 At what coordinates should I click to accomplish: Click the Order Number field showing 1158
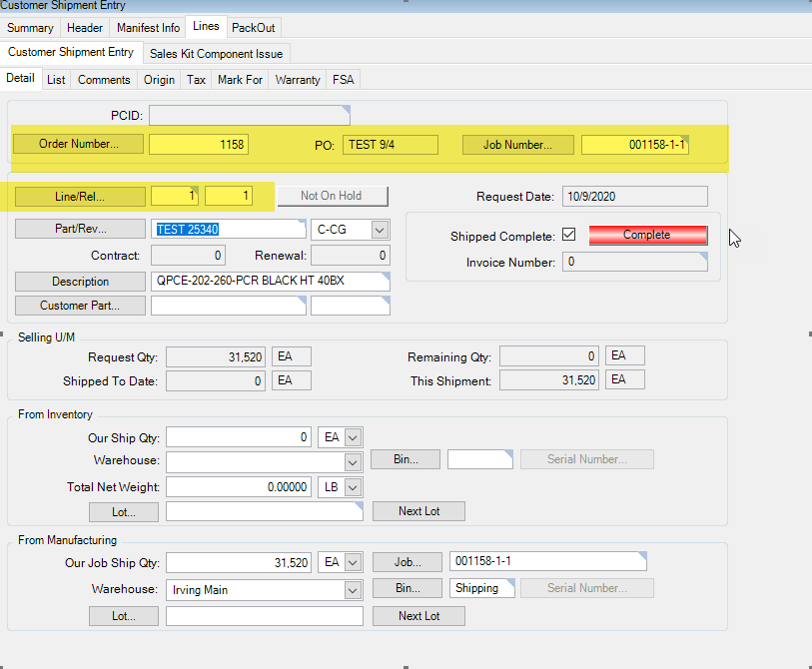(199, 145)
